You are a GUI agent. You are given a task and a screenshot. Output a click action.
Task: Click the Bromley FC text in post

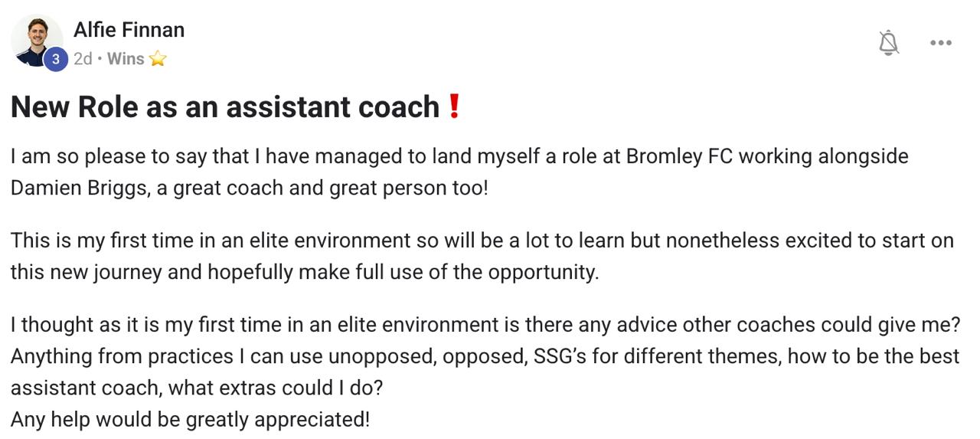pos(679,156)
